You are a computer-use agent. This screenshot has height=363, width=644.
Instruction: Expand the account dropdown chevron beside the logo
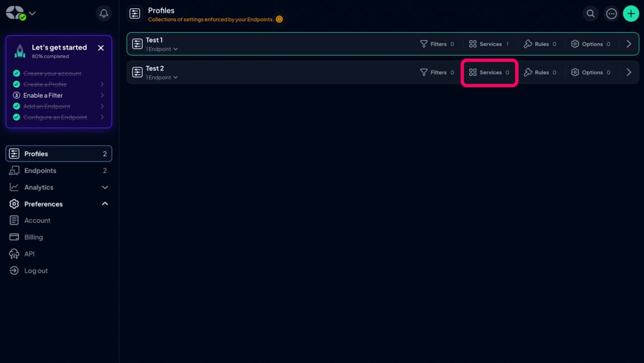coord(32,14)
